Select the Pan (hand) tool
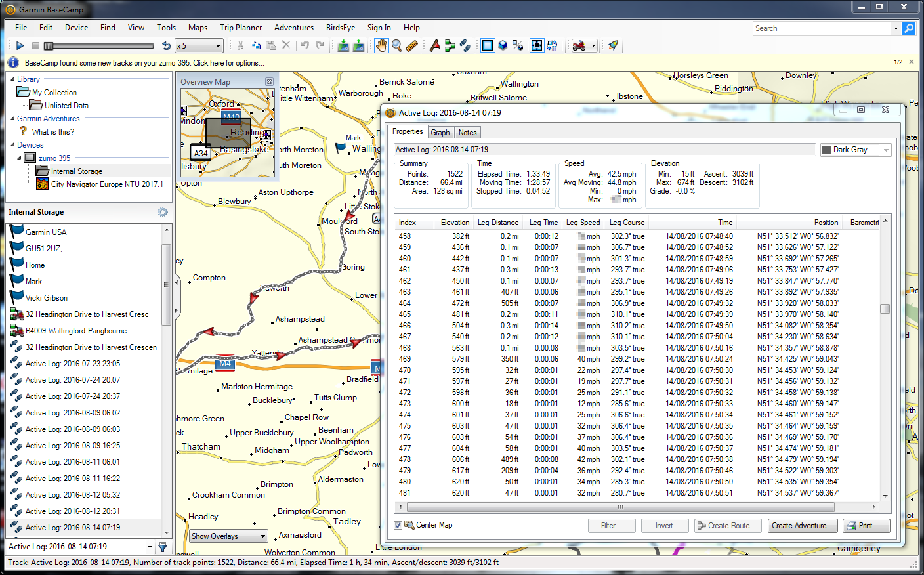This screenshot has height=575, width=924. (x=381, y=45)
